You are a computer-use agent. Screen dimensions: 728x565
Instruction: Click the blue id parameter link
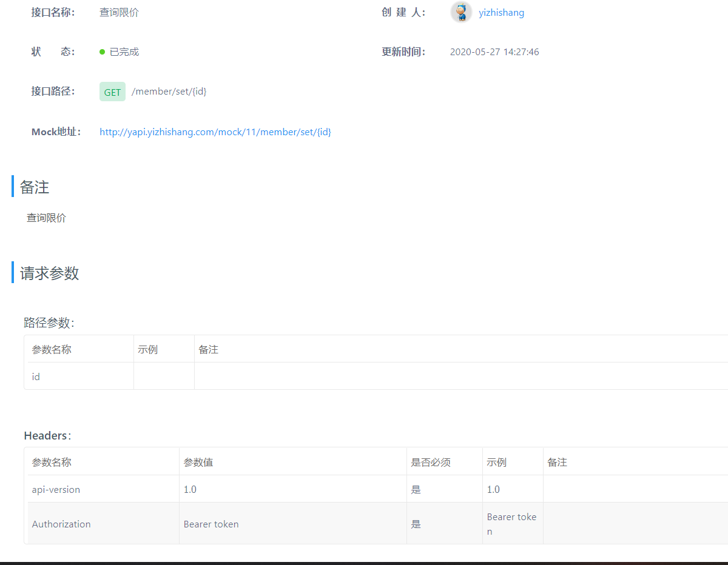(35, 376)
